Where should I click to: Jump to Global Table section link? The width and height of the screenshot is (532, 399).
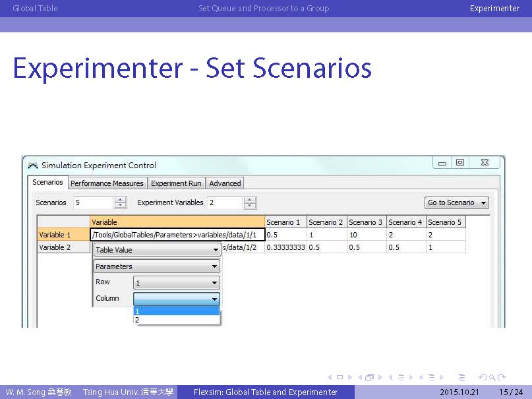coord(35,8)
